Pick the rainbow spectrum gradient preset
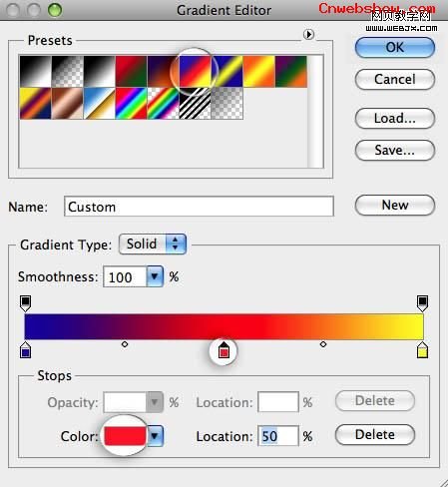Image resolution: width=448 pixels, height=487 pixels. [131, 103]
